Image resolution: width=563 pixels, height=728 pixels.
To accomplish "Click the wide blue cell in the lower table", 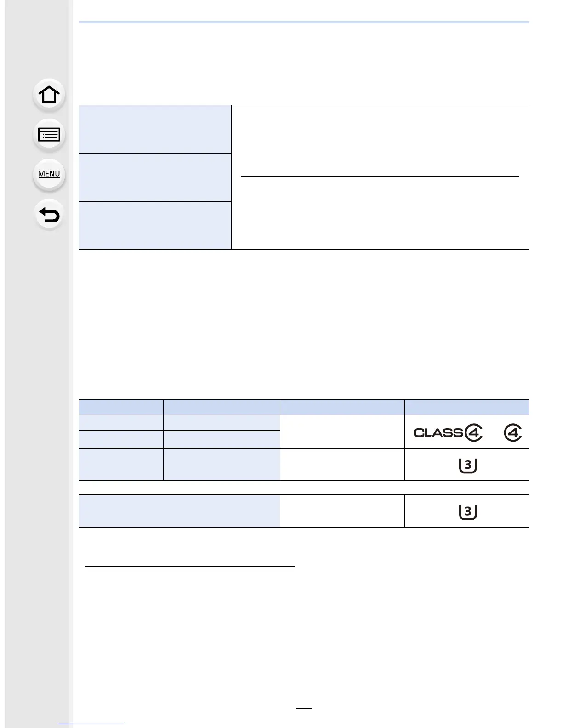I will [x=179, y=511].
